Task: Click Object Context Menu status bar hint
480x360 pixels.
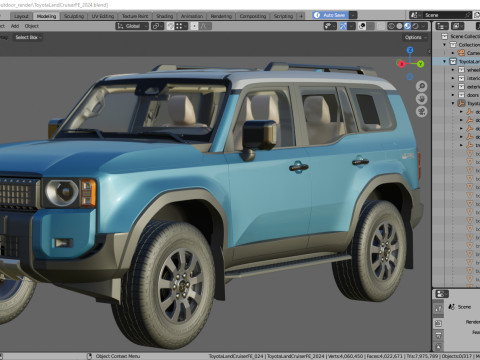Action: coord(118,356)
